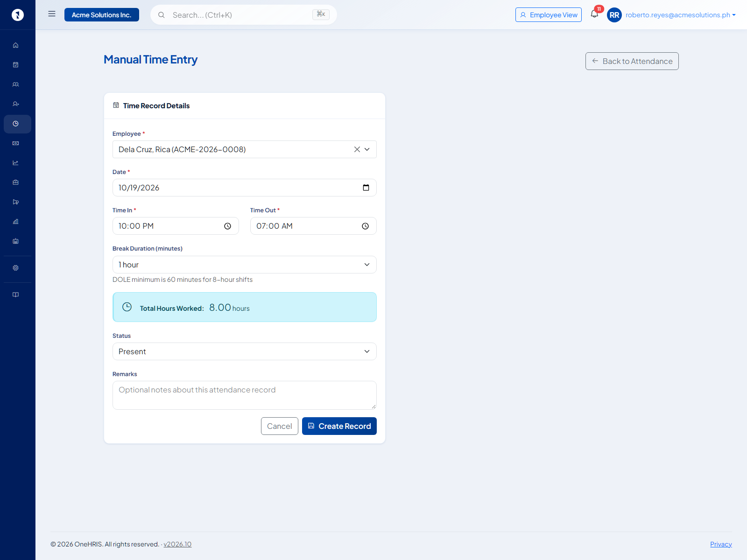Click the Date input field
Image resolution: width=747 pixels, height=560 pixels.
[245, 188]
